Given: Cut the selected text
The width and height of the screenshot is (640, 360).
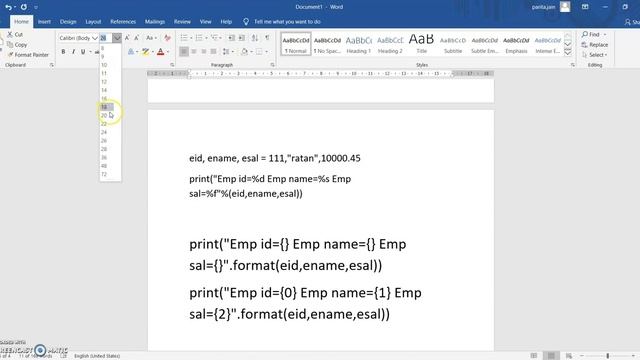Looking at the screenshot, I should tap(15, 35).
